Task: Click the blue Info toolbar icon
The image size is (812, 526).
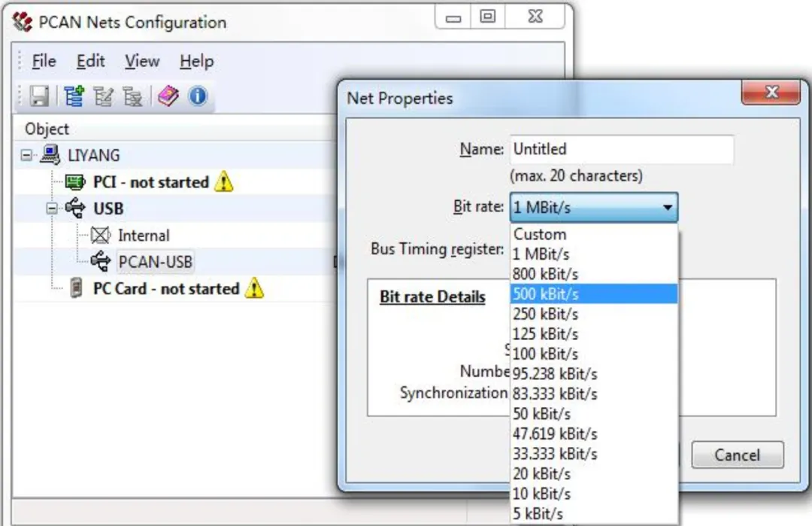Action: point(197,96)
